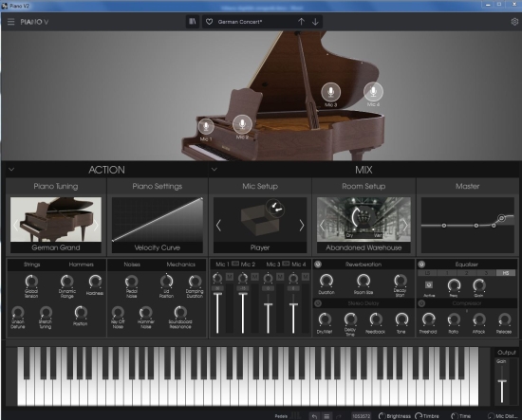Viewport: 522px width, 420px height.
Task: Select the Mic 3 microphone on piano
Action: pos(330,92)
